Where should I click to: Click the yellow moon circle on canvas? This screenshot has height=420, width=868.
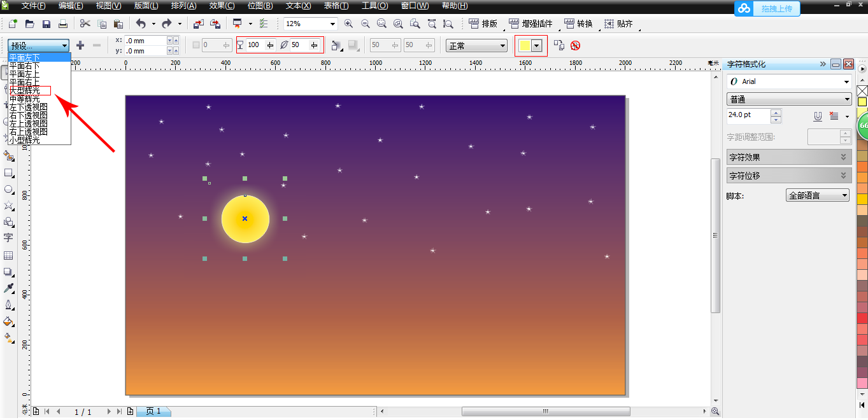point(245,219)
